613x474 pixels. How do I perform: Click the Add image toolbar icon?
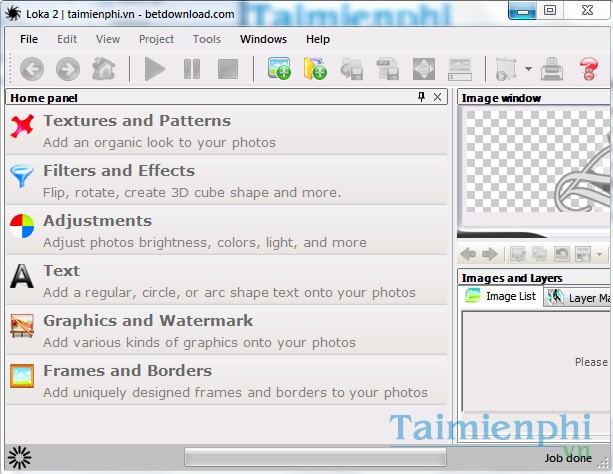tap(279, 69)
